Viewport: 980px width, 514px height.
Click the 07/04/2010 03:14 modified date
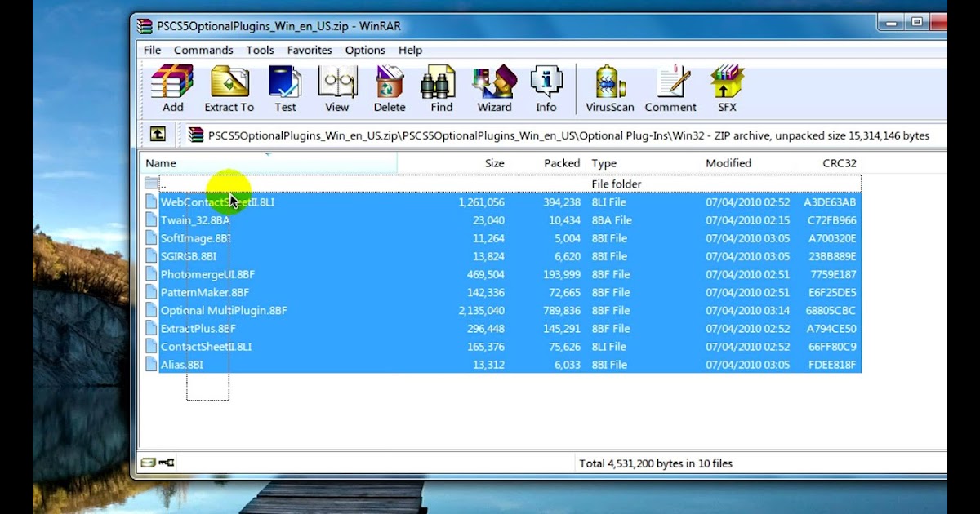pyautogui.click(x=747, y=310)
